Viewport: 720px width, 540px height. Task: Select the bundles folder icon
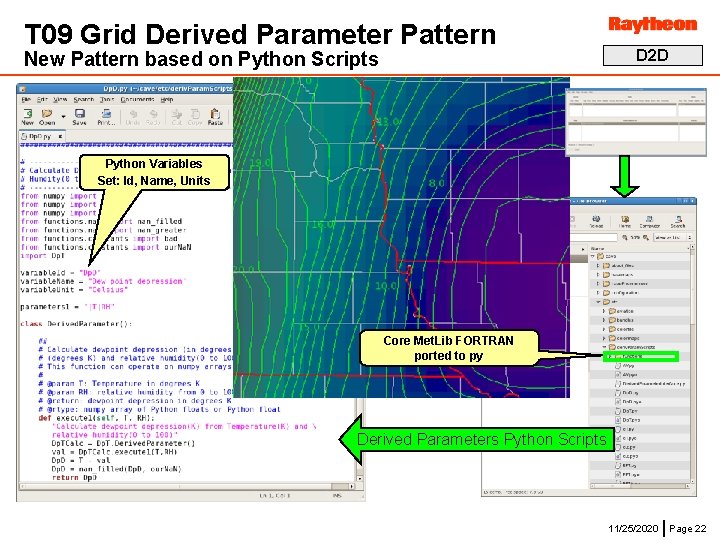point(612,320)
